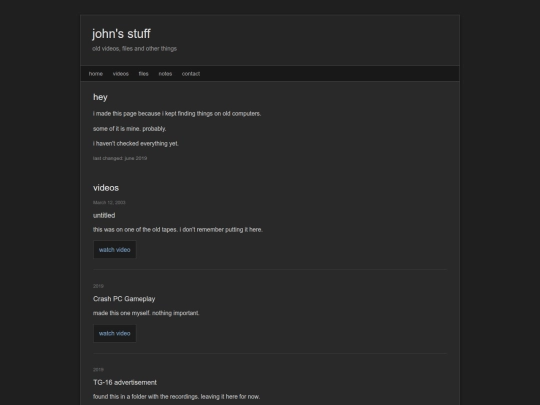540x405 pixels.
Task: Click the TG-16 advertisement title
Action: [125, 383]
